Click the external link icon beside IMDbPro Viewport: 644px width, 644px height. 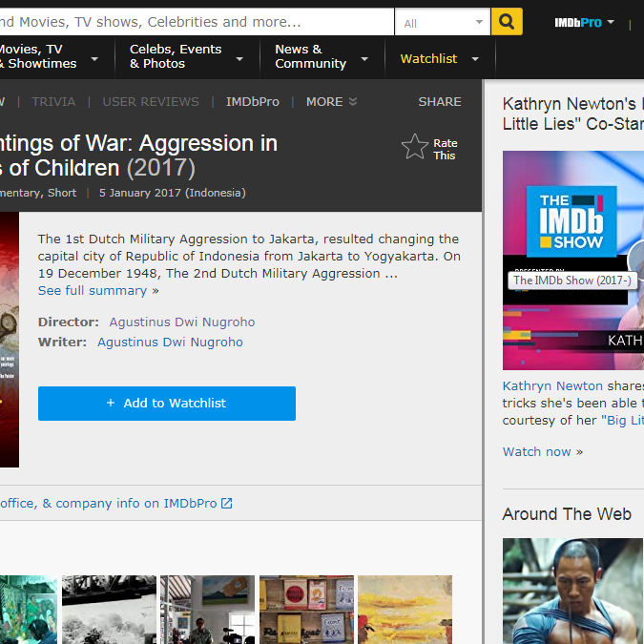tap(226, 504)
